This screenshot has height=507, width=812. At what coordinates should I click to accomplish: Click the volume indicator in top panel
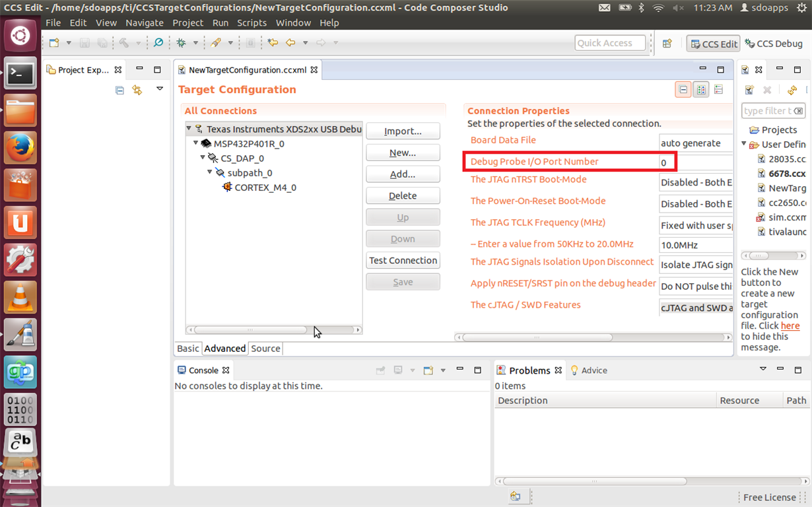pos(677,8)
